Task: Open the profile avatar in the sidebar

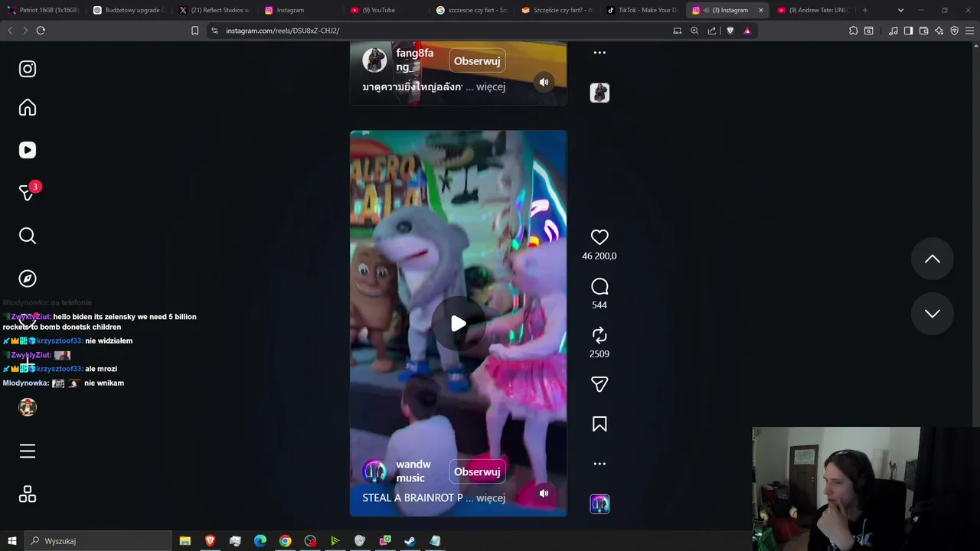Action: (28, 407)
